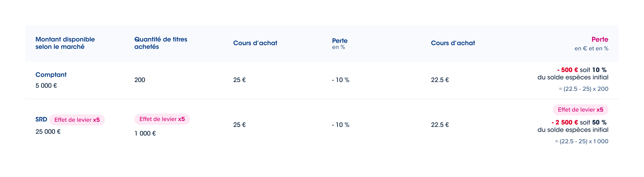This screenshot has height=177, width=644.
Task: Click the 'Montant disponible selon le marché' header
Action: 65,43
